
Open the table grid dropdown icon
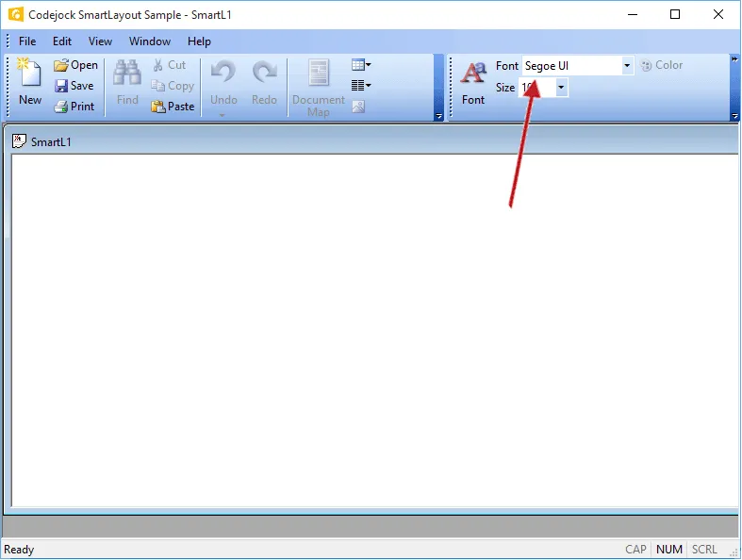tap(361, 65)
